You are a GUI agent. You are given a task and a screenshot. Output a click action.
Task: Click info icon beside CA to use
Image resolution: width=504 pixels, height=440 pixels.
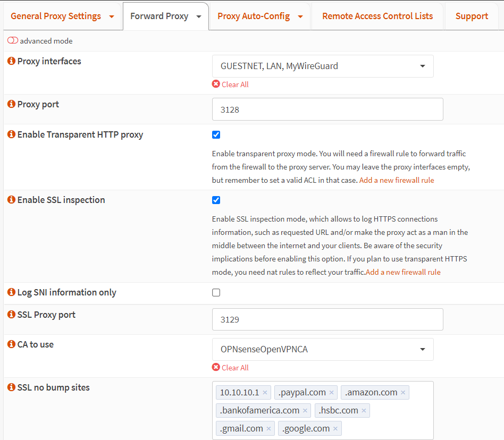pyautogui.click(x=11, y=344)
